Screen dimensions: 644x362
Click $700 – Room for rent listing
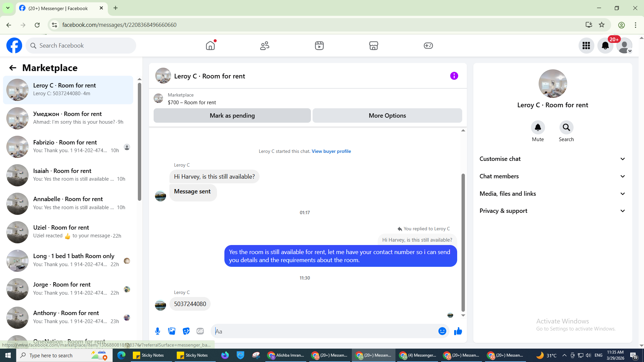click(192, 103)
